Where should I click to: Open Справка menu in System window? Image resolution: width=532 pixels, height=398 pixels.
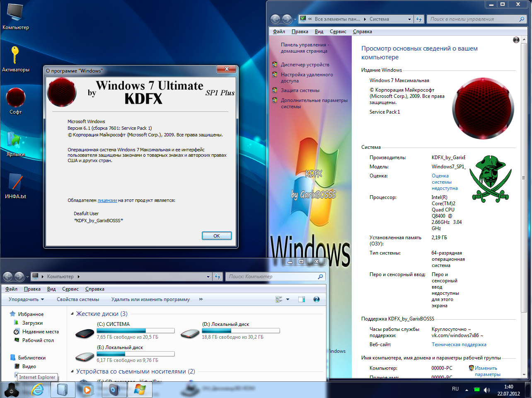click(363, 32)
